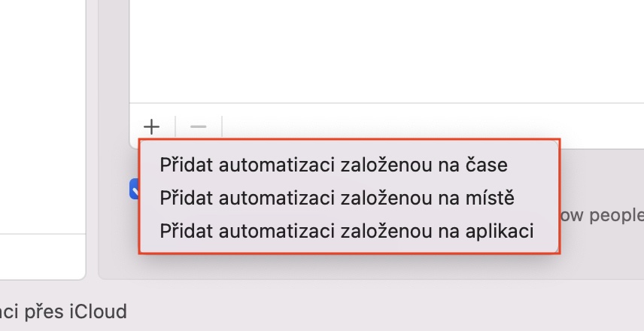Open the 'na čase' automation option
The width and height of the screenshot is (644, 331).
[x=333, y=165]
